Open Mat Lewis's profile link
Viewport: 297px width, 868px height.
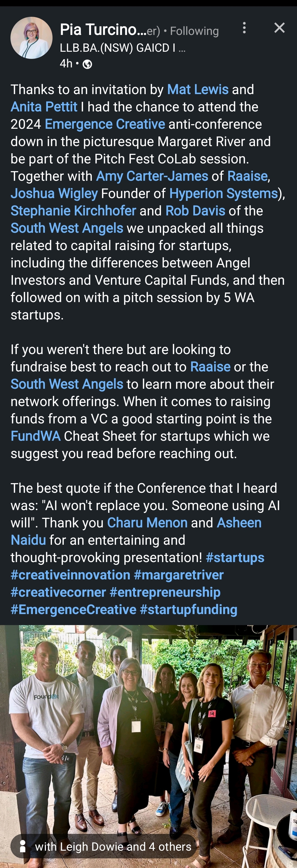(x=198, y=90)
